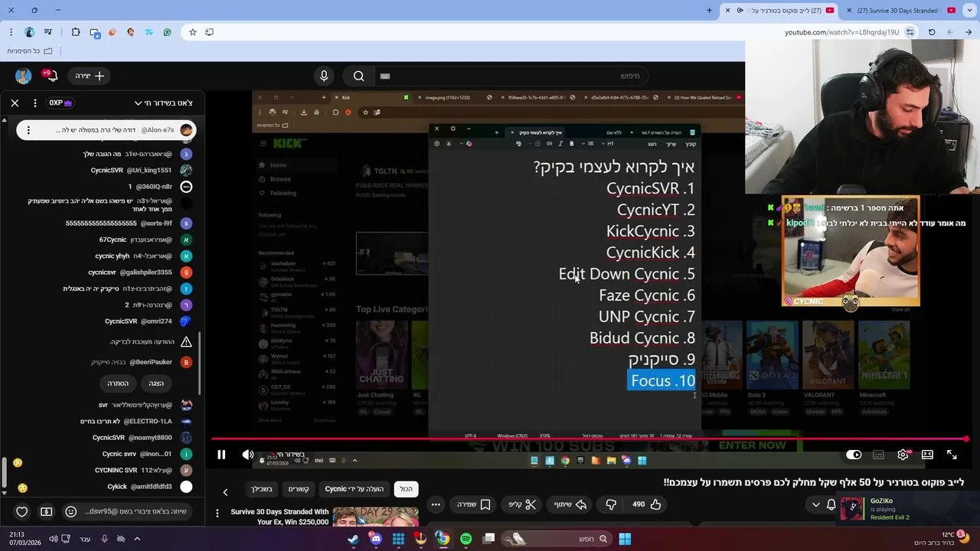This screenshot has width=980, height=551.
Task: Enter full screen video mode
Action: [952, 455]
